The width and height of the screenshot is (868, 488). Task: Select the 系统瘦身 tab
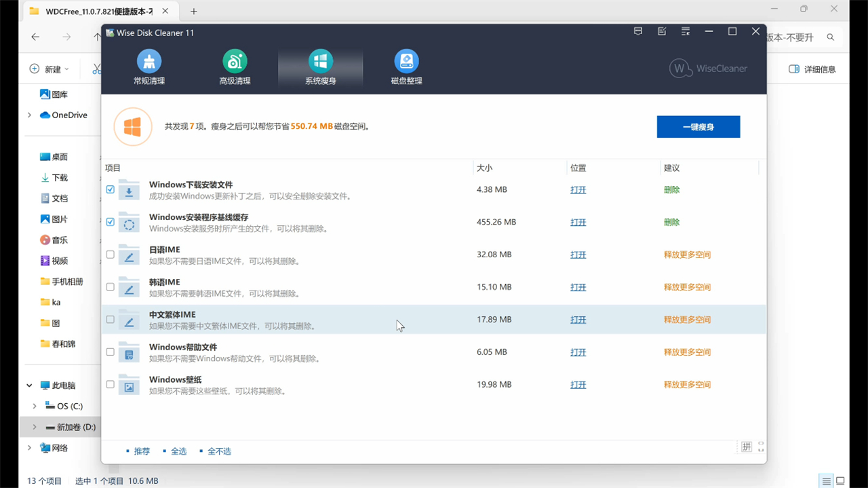[321, 67]
